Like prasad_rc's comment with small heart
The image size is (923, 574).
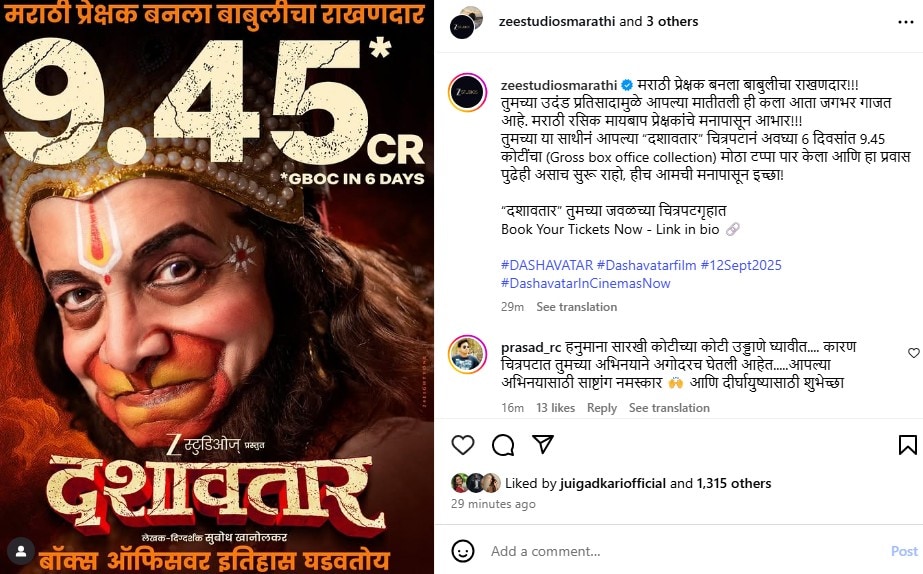coord(914,353)
